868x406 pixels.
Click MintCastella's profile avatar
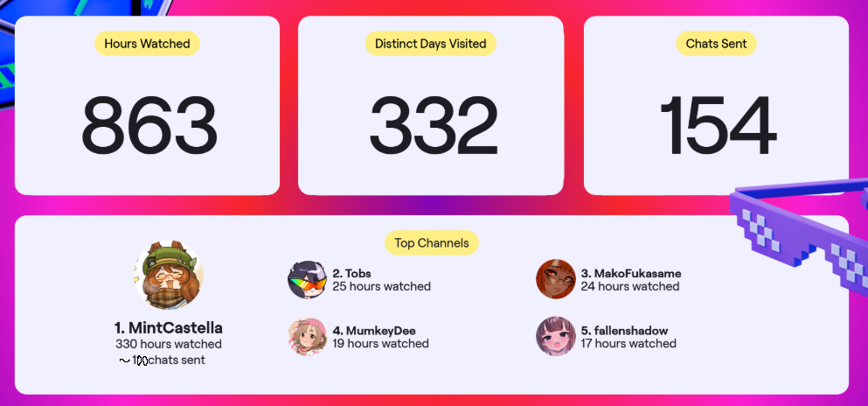click(x=169, y=276)
